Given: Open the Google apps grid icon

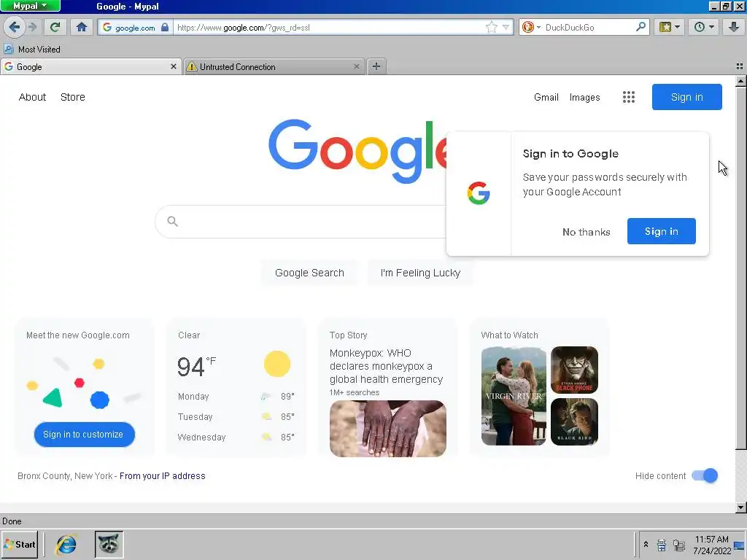Looking at the screenshot, I should [x=629, y=97].
